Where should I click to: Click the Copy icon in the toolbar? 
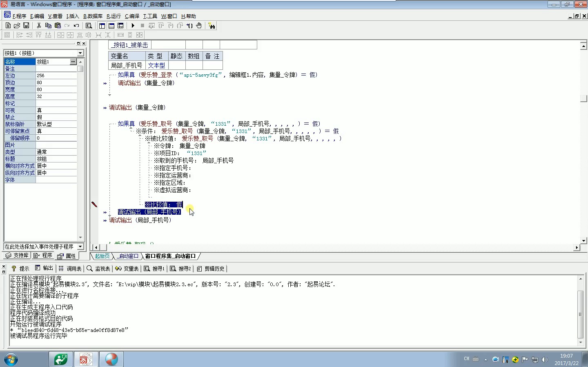pyautogui.click(x=48, y=25)
